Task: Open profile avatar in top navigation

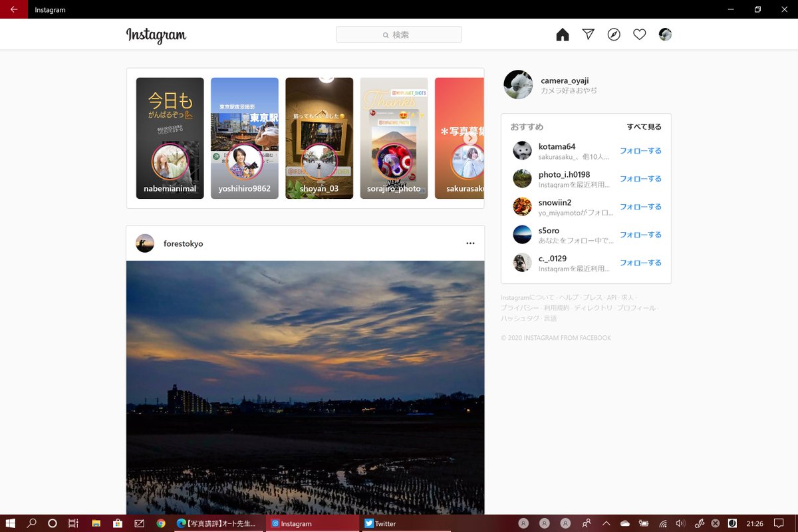Action: 665,35
